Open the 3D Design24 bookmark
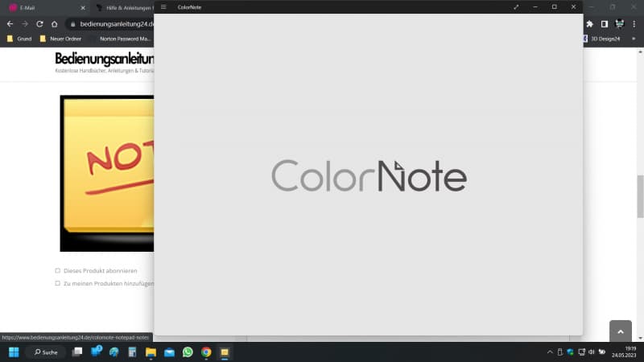644x362 pixels. click(602, 39)
